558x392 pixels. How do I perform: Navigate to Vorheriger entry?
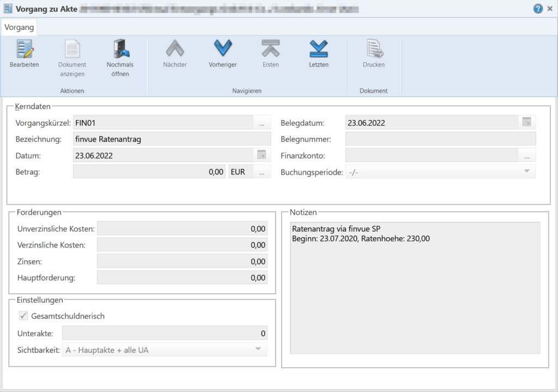tap(222, 49)
